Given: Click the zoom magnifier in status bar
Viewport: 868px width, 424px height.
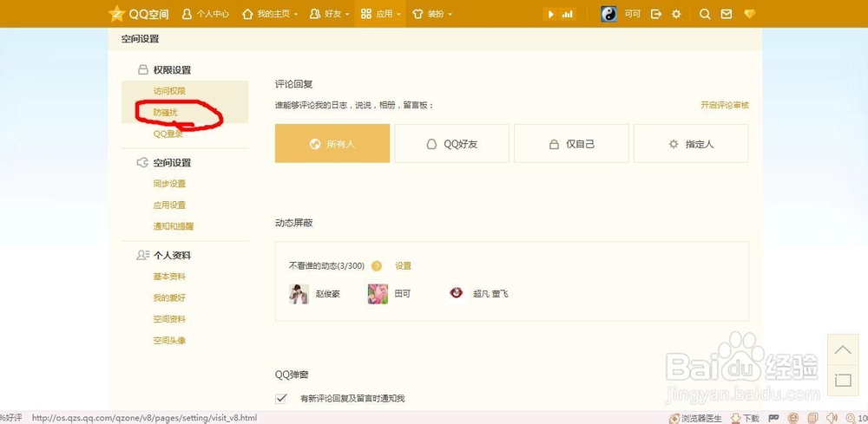Looking at the screenshot, I should pyautogui.click(x=851, y=419).
